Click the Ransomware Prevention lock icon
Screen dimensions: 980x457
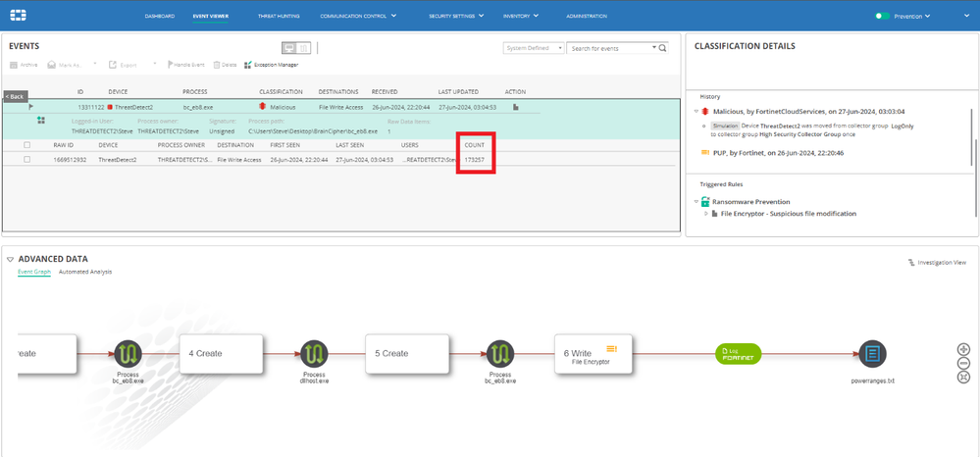pyautogui.click(x=705, y=201)
